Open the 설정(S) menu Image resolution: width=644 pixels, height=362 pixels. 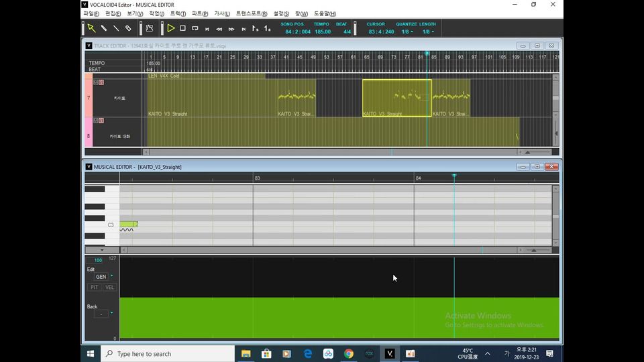(281, 13)
